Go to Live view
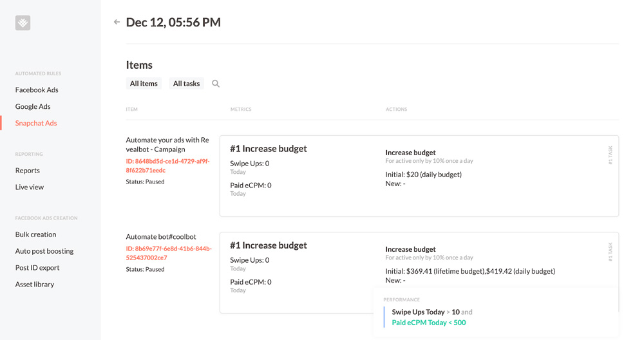The width and height of the screenshot is (644, 340). point(30,187)
